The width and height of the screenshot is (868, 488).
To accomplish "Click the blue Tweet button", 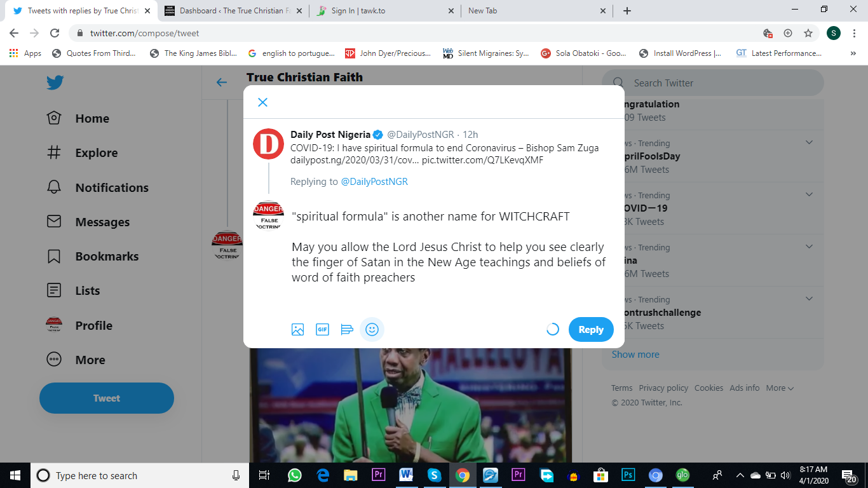I will pyautogui.click(x=106, y=398).
